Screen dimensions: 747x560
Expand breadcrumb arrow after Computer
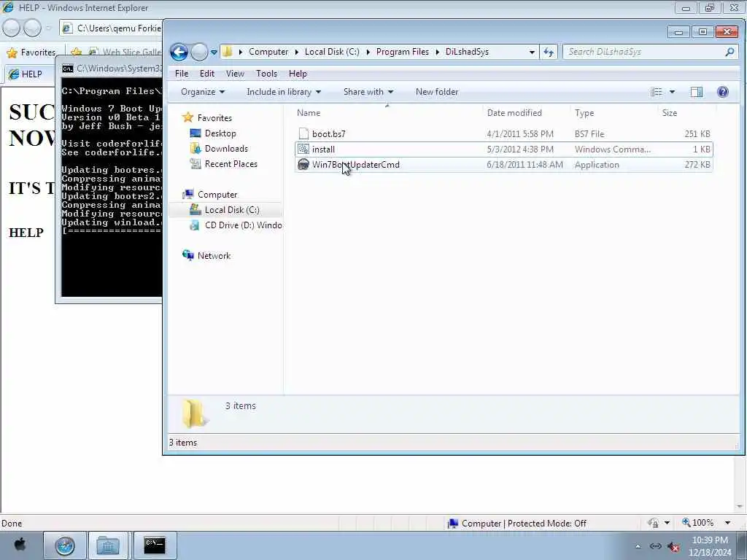[296, 52]
